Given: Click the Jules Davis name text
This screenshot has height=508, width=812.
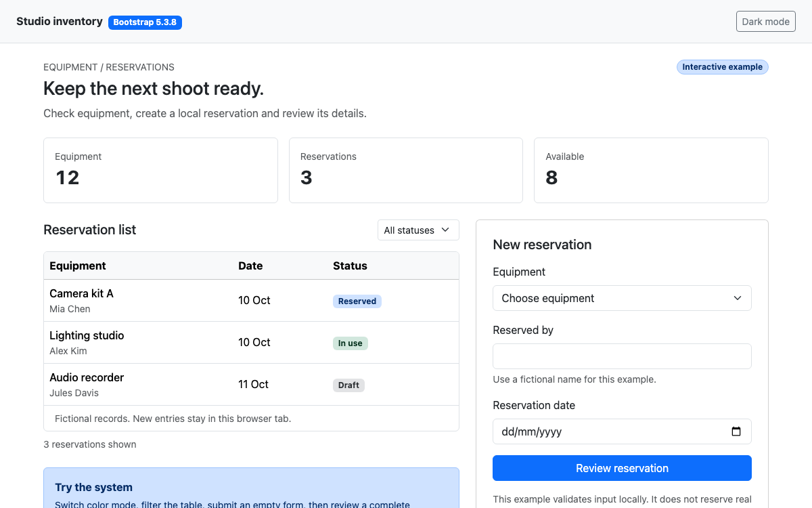Looking at the screenshot, I should pos(74,393).
